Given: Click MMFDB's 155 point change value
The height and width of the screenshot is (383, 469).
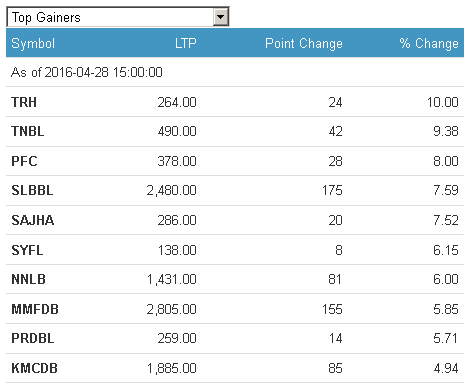Looking at the screenshot, I should click(332, 309).
